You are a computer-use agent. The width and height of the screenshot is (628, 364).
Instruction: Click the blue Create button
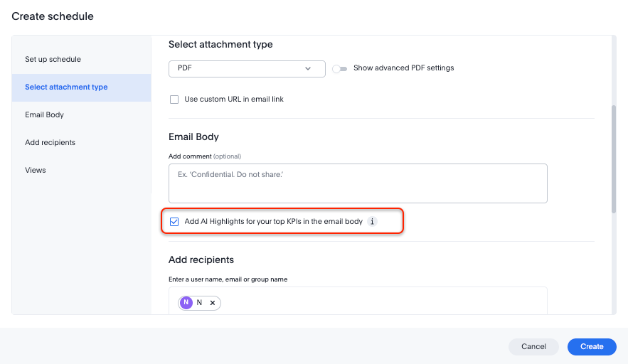(x=591, y=347)
